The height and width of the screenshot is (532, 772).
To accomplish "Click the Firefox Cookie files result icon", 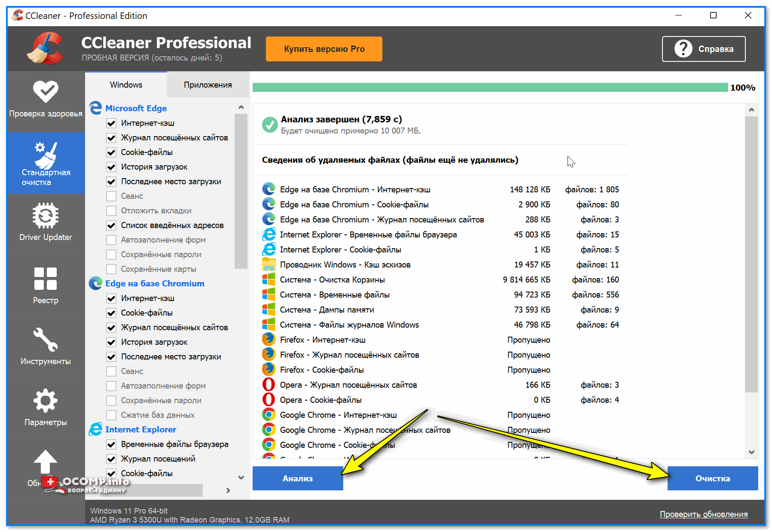I will tap(269, 370).
